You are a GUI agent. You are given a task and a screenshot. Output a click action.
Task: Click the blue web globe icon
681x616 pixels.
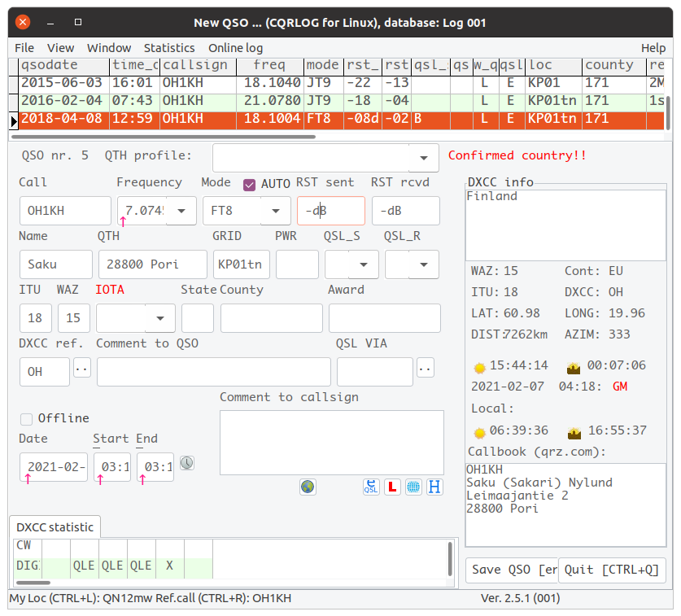click(413, 487)
